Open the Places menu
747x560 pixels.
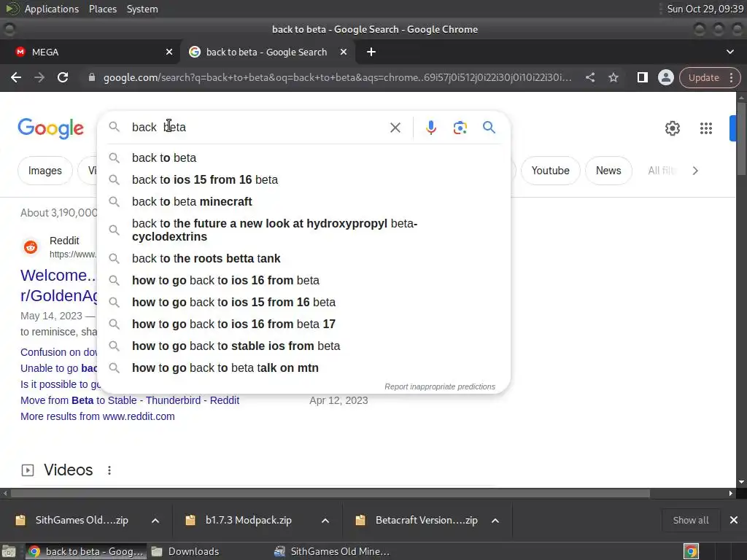point(102,9)
